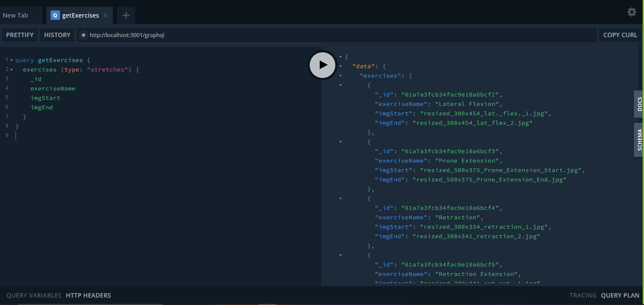Click "Lateral Flexion" value in response
Screen dimensions: 644x305
[x=467, y=104]
